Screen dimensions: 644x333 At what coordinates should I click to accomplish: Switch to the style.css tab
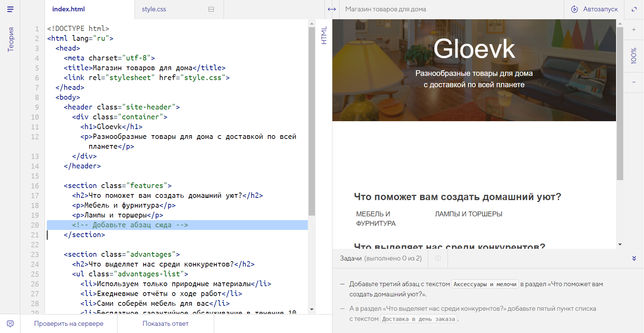click(x=154, y=9)
